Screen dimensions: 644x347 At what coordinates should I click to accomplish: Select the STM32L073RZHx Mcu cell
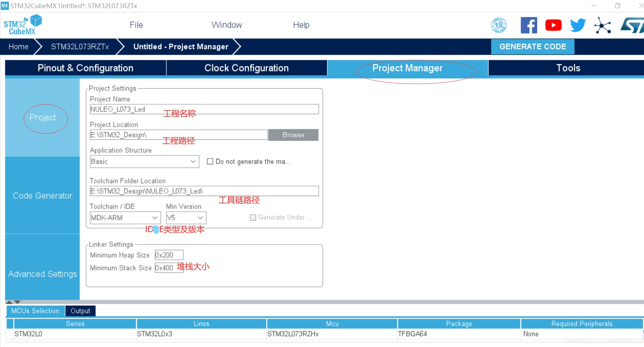[x=332, y=334]
